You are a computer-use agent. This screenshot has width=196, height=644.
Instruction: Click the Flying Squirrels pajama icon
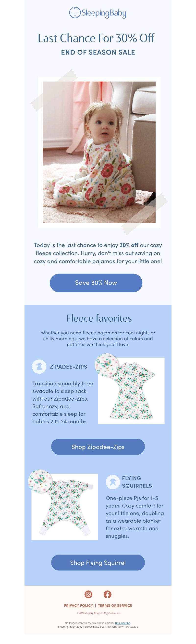coord(113,482)
